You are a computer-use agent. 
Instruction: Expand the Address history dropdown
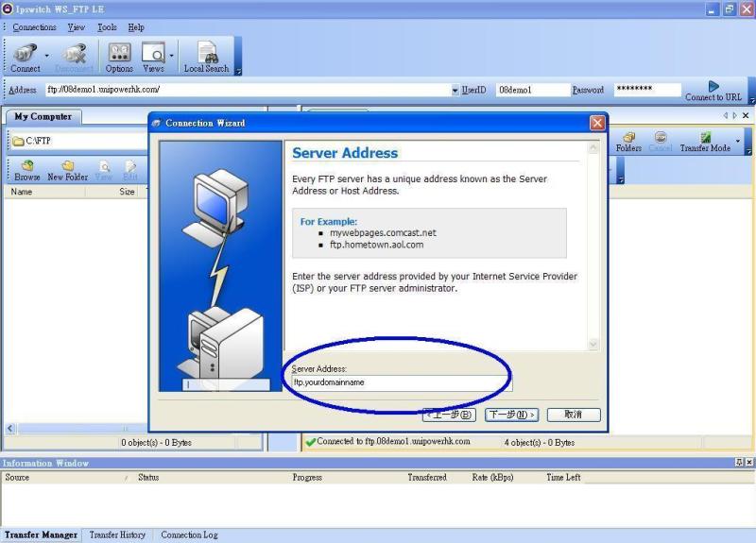(455, 90)
